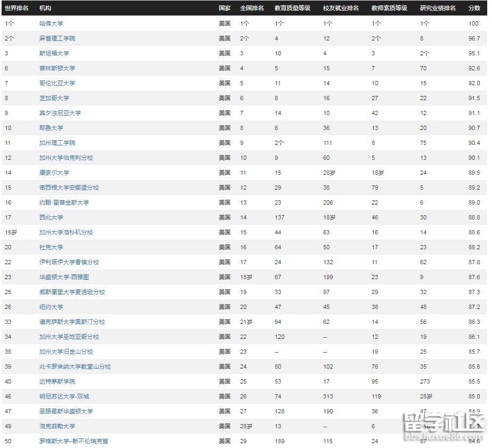492x448 pixels.
Task: Sort table by 教育质量等级 header
Action: (292, 9)
